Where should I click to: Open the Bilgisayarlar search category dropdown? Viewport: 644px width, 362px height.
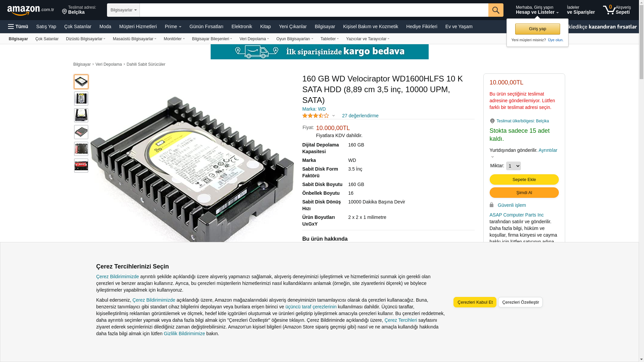123,10
